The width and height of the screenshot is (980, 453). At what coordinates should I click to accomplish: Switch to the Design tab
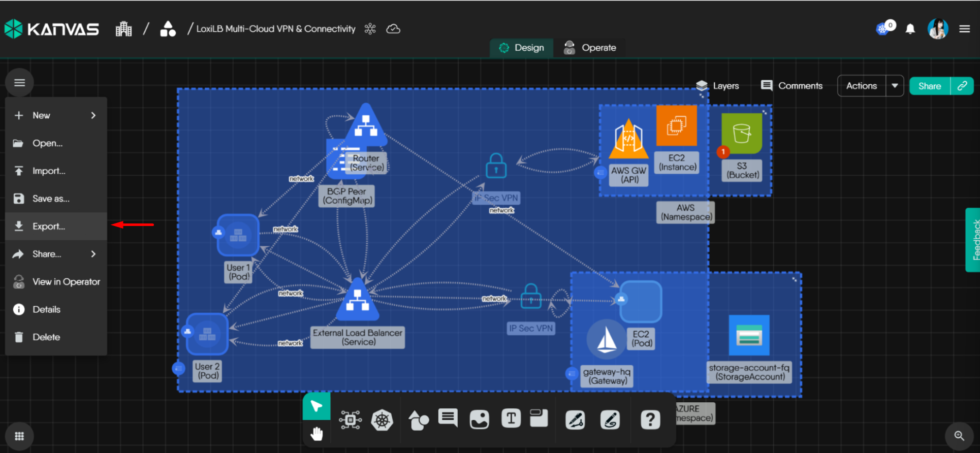[x=522, y=48]
